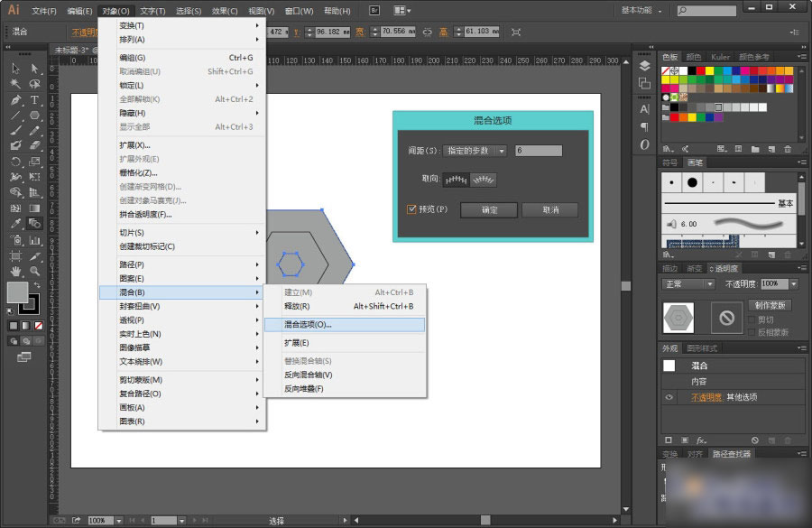Click the orange 不透明度 link in Appearance
The width and height of the screenshot is (812, 528).
click(x=706, y=397)
